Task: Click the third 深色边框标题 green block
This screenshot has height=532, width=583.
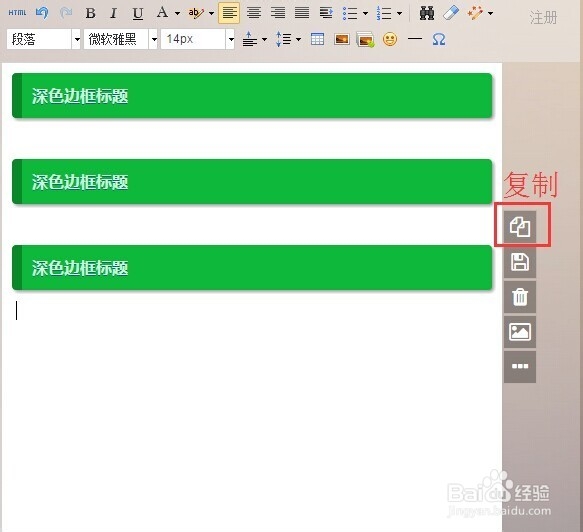Action: 252,268
